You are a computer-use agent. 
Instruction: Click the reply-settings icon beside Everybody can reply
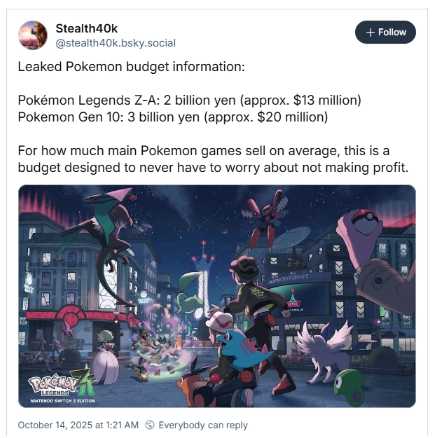tap(150, 425)
